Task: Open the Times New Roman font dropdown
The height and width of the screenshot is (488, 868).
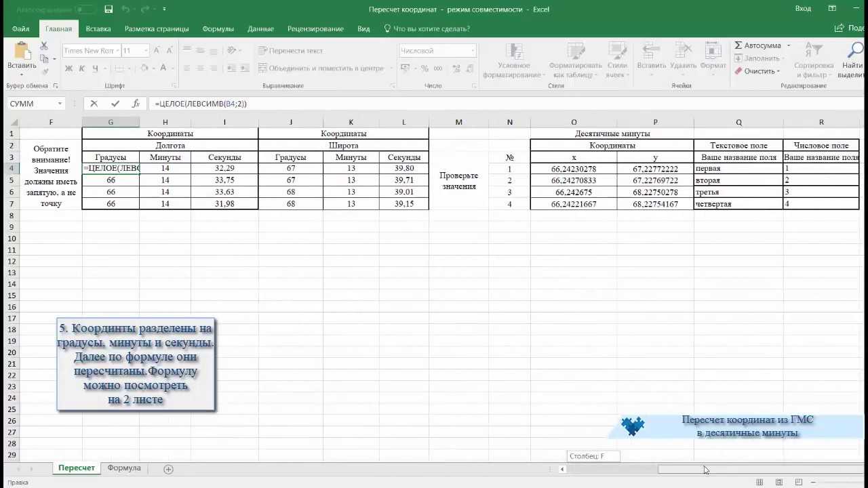Action: coord(117,51)
